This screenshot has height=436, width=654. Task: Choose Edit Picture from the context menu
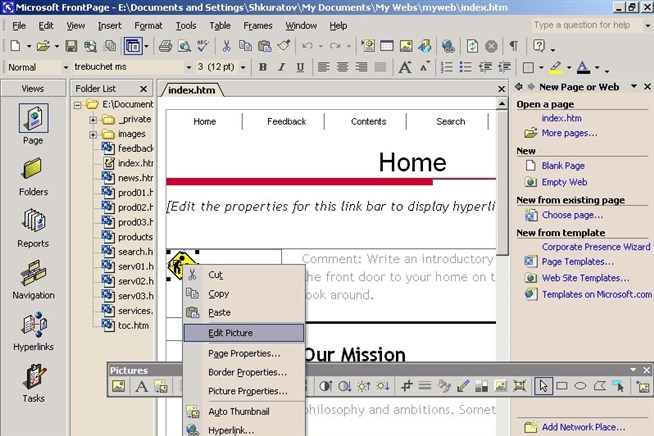tap(243, 333)
